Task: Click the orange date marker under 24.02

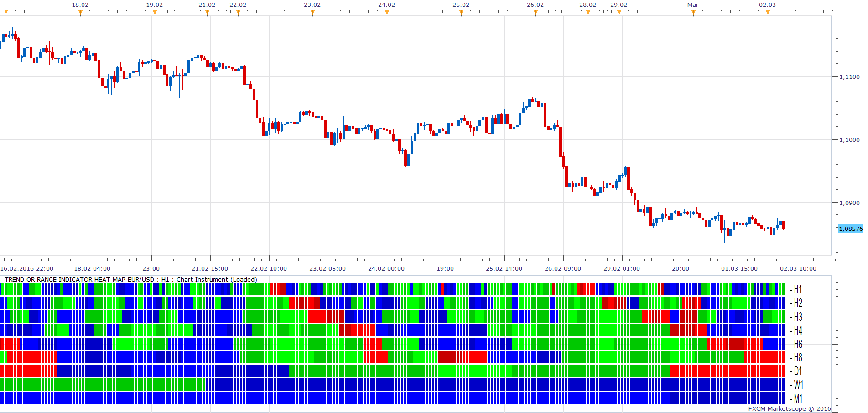Action: tap(387, 12)
